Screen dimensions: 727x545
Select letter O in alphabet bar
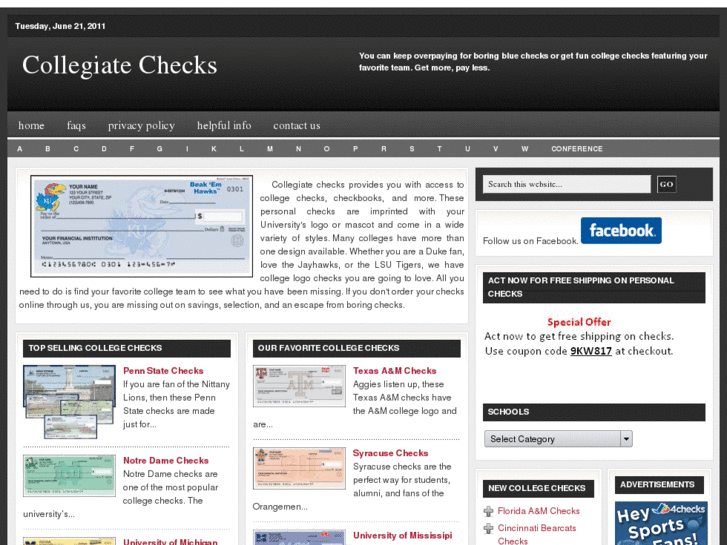[326, 149]
